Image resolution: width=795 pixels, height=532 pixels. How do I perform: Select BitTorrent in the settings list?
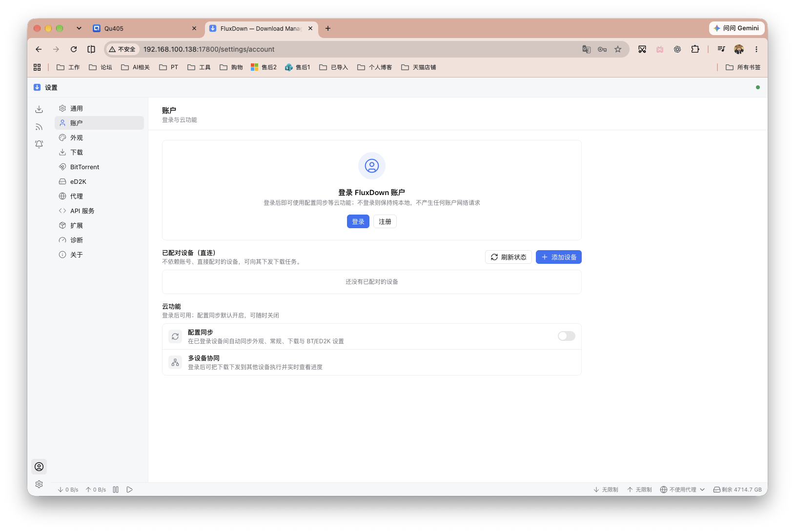click(100, 167)
